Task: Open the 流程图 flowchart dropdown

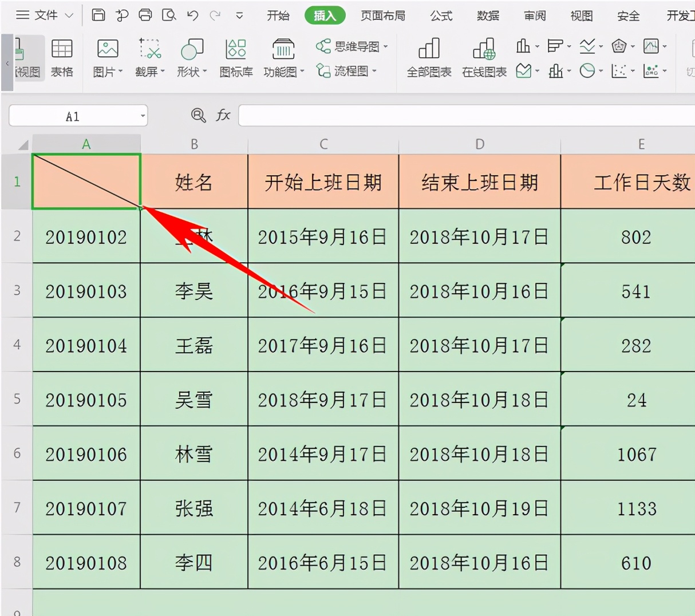Action: [x=374, y=71]
